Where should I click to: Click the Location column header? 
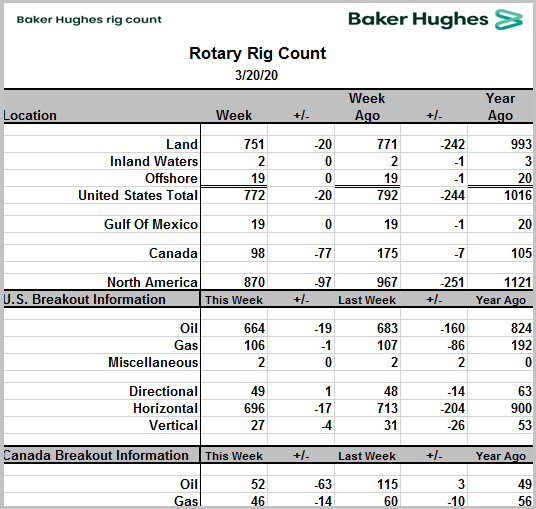[x=30, y=116]
